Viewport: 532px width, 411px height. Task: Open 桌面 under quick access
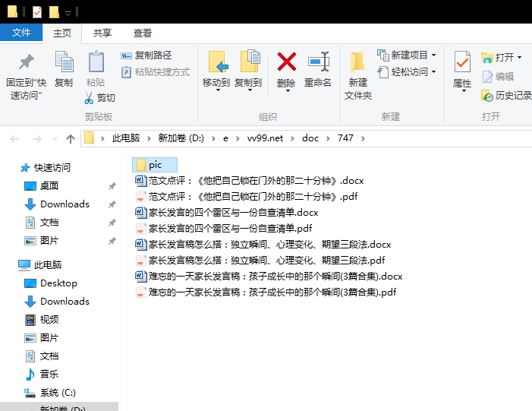click(x=42, y=186)
